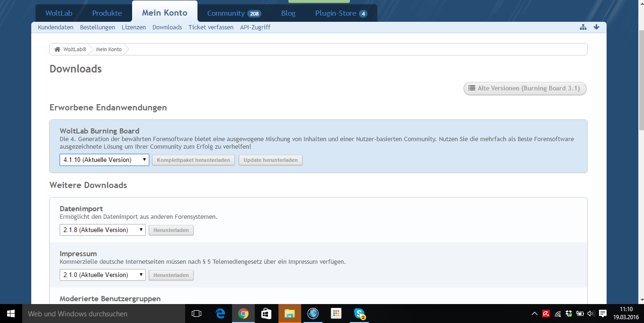Open Alte Versionen (Burning Board 3.1)
This screenshot has width=644, height=323.
coord(525,88)
